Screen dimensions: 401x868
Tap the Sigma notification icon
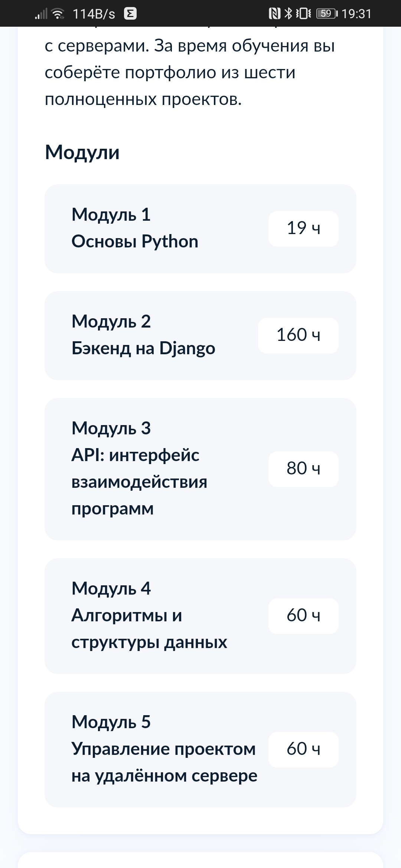coord(130,14)
